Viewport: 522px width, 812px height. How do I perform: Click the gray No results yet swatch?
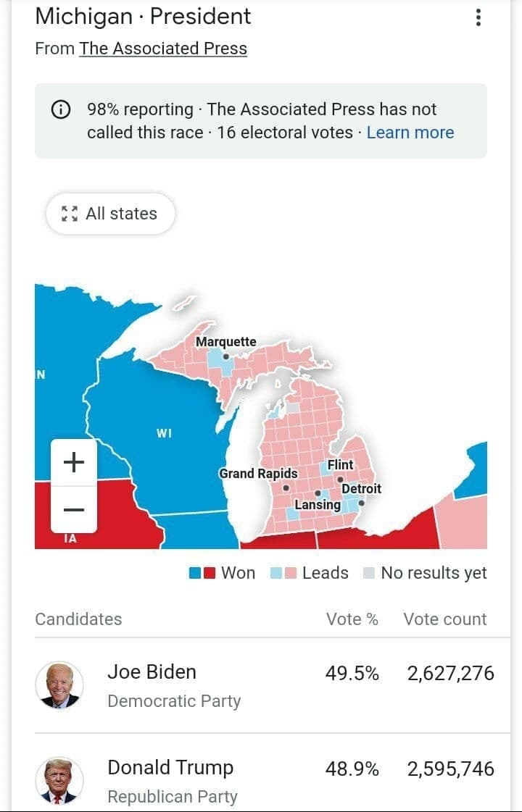coord(369,574)
